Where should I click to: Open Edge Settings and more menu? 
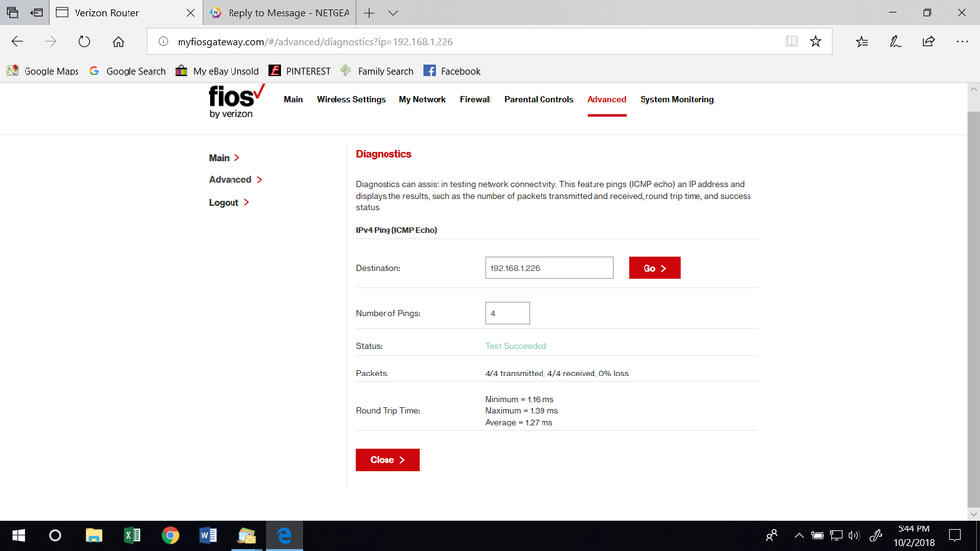[962, 42]
